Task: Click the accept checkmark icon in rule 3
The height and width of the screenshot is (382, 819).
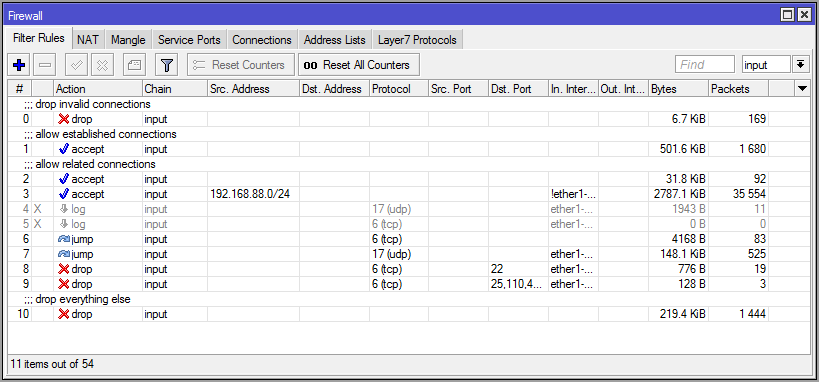Action: tap(64, 194)
